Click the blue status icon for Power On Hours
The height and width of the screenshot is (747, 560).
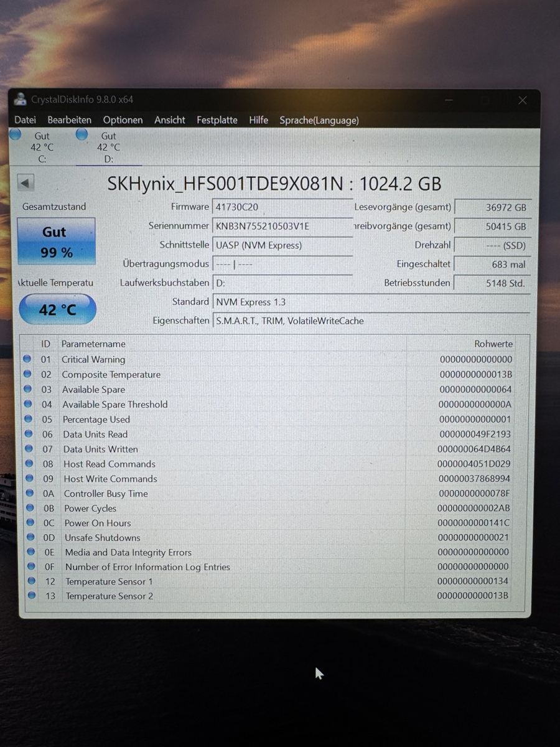[x=30, y=523]
